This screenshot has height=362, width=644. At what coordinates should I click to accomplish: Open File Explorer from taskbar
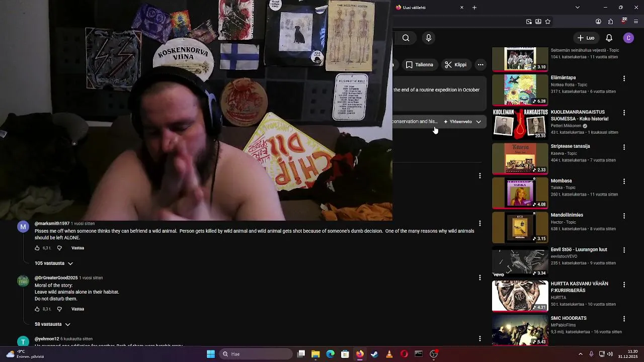(315, 354)
